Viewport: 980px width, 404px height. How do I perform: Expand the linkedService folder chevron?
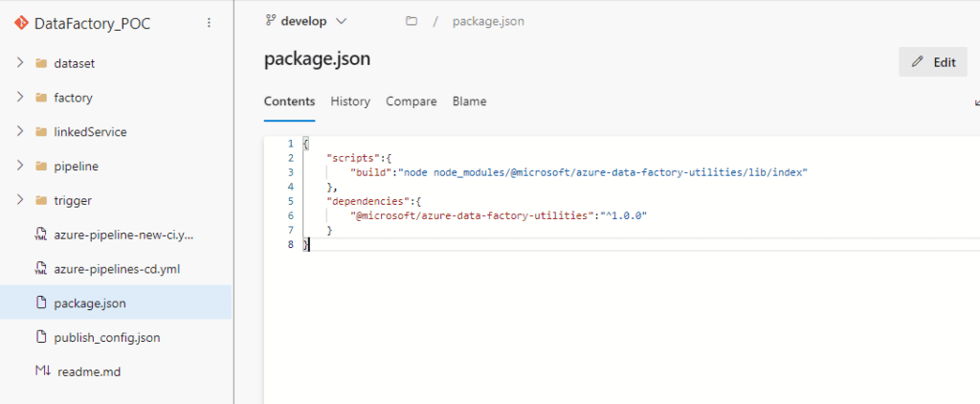(20, 131)
